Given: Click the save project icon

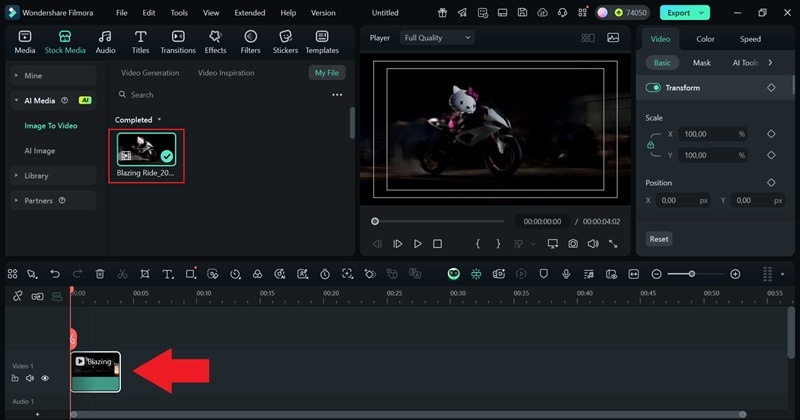Looking at the screenshot, I should pyautogui.click(x=522, y=13).
